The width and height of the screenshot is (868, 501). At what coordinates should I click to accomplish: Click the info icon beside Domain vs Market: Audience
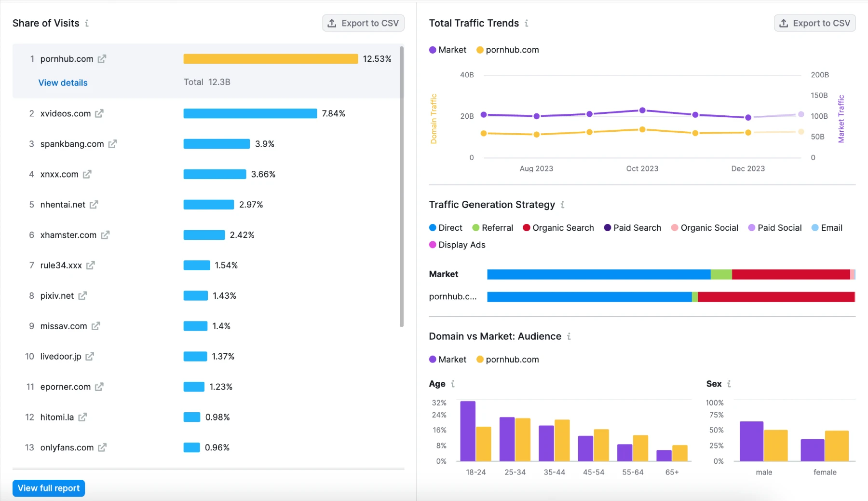tap(569, 336)
